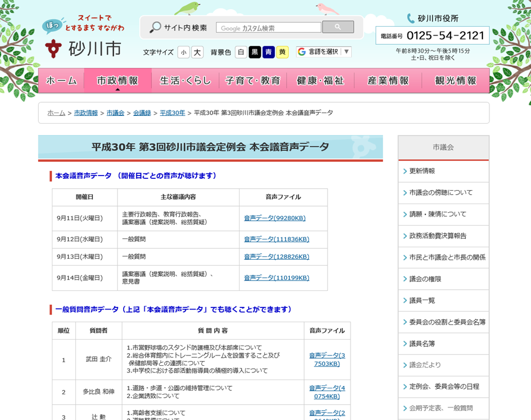Click the arrow icon beside 議員名簿
Image resolution: width=531 pixels, height=420 pixels.
point(405,343)
